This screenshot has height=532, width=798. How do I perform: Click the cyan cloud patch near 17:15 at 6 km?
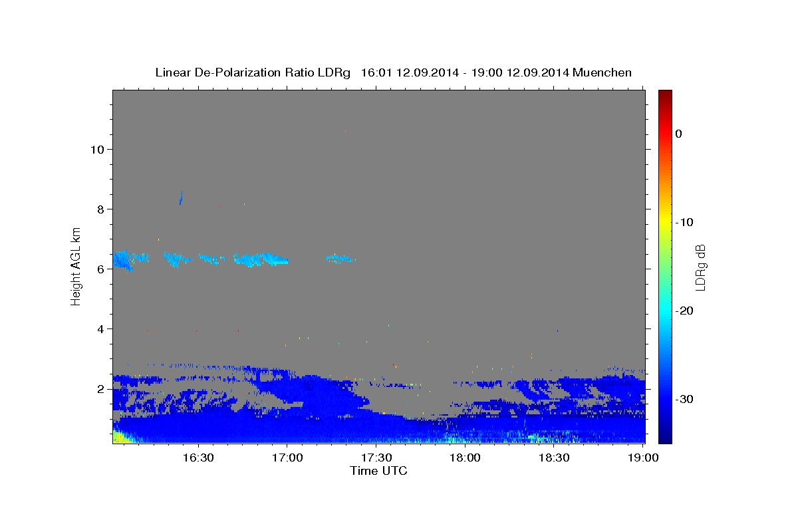(341, 258)
